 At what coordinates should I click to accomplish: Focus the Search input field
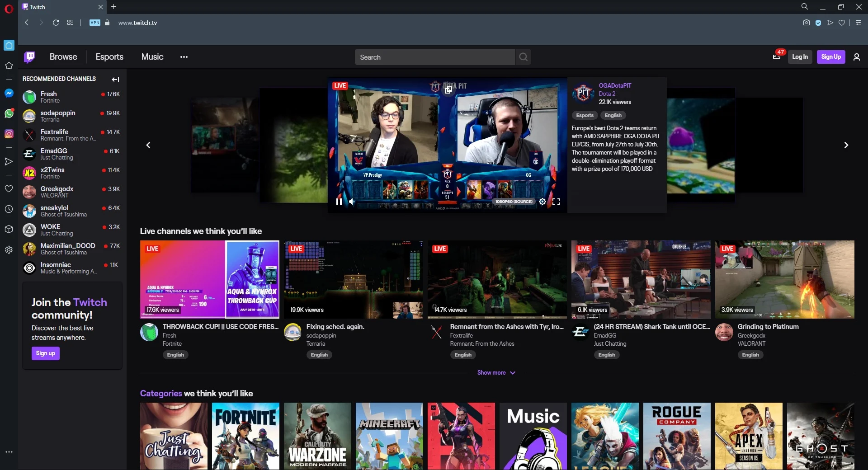pos(435,57)
